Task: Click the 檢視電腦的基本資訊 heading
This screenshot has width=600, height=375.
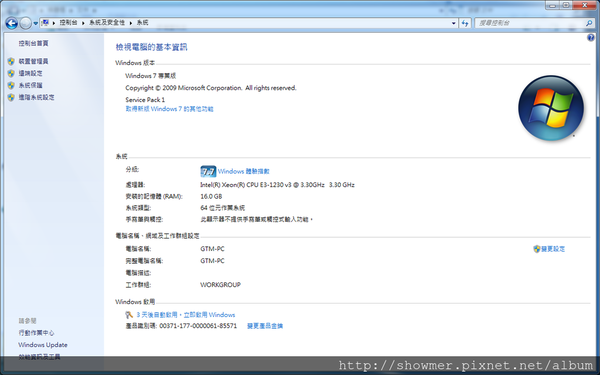Action: (151, 47)
